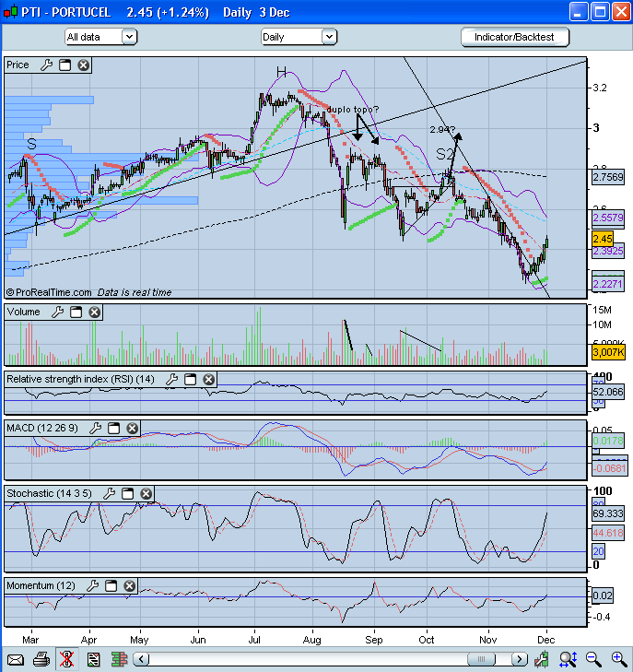633x672 pixels.
Task: Click the ProRealTime.com copyright text
Action: (x=49, y=292)
